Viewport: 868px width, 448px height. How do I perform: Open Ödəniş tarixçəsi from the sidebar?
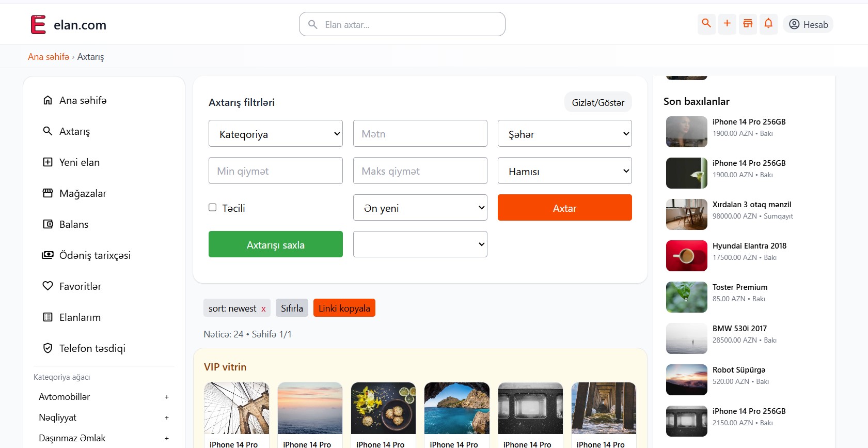[x=94, y=255]
